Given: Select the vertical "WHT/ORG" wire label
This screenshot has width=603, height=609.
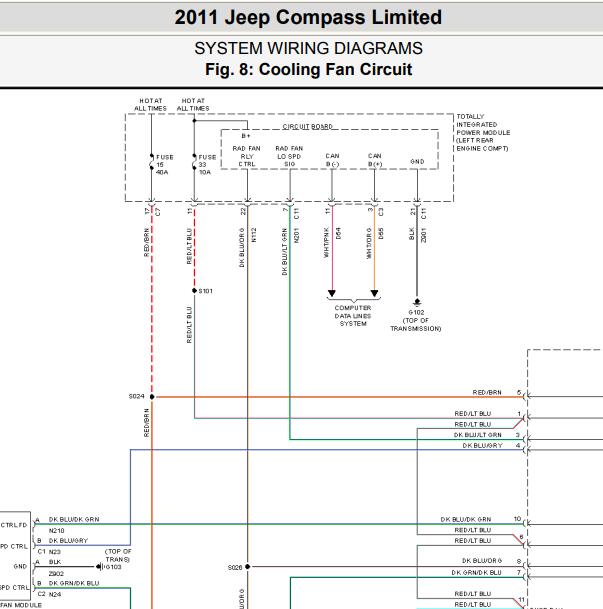Looking at the screenshot, I should pyautogui.click(x=369, y=243).
